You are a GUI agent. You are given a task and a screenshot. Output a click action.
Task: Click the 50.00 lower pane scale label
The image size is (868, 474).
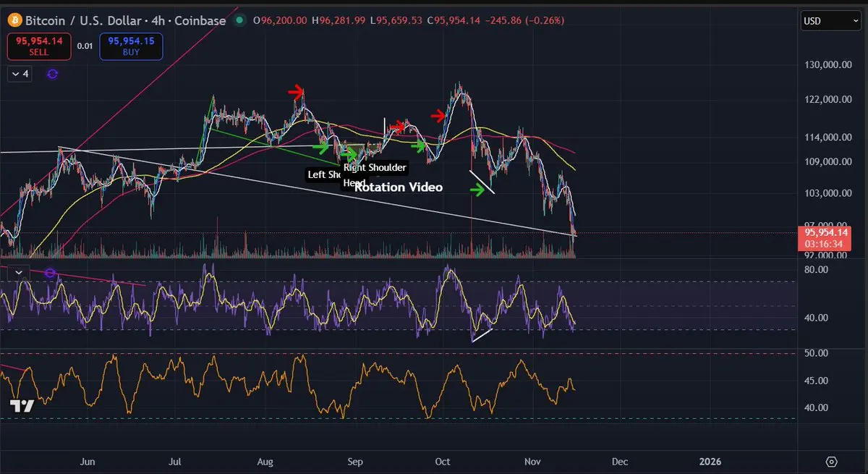click(x=814, y=353)
